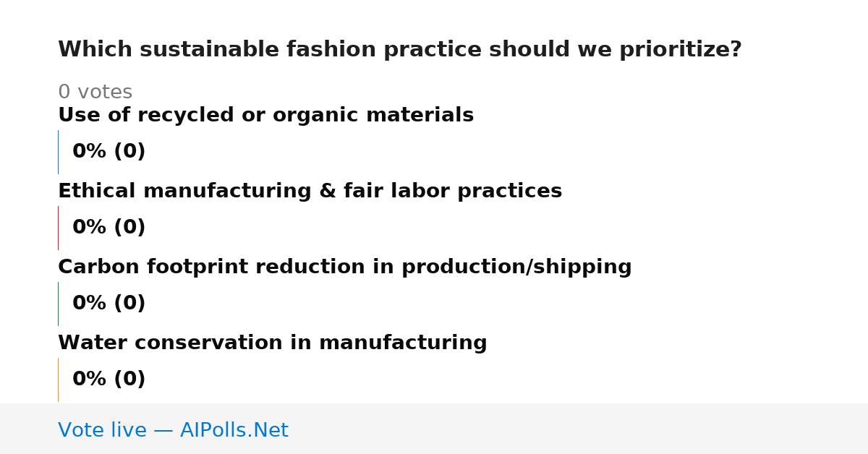Click the red result bar for ethical manufacturing

pyautogui.click(x=58, y=228)
